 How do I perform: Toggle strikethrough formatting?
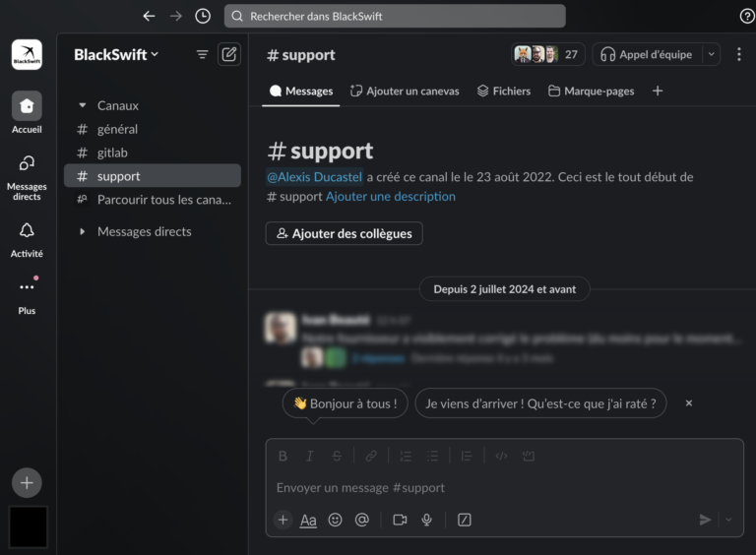337,456
